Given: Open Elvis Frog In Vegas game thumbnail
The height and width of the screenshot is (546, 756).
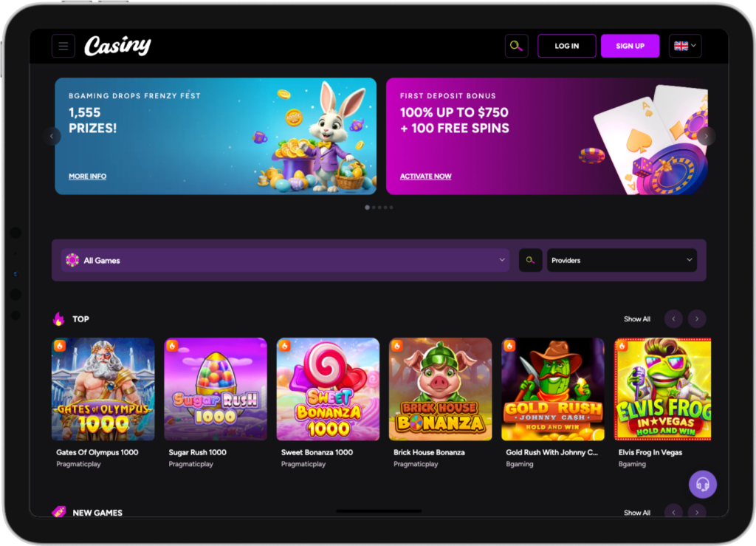Looking at the screenshot, I should pyautogui.click(x=662, y=389).
